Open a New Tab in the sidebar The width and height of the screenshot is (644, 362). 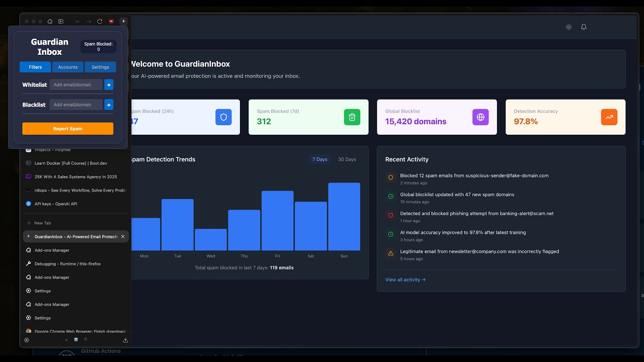point(75,223)
